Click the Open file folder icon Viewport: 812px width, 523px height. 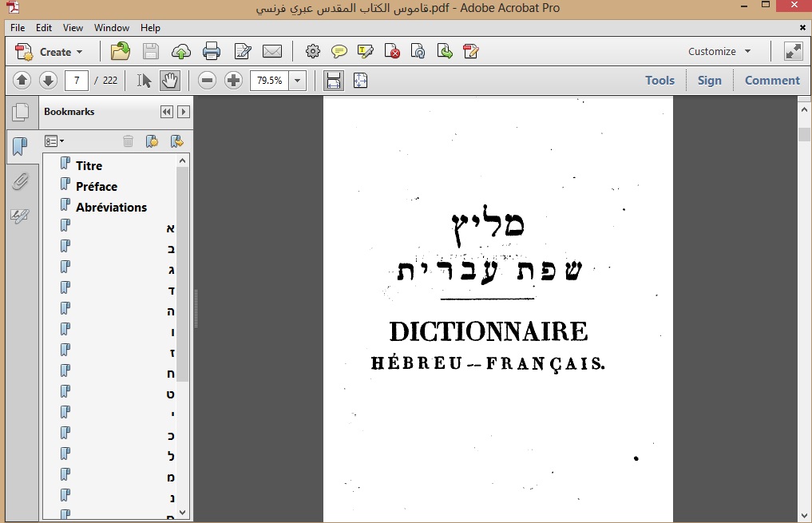[121, 52]
